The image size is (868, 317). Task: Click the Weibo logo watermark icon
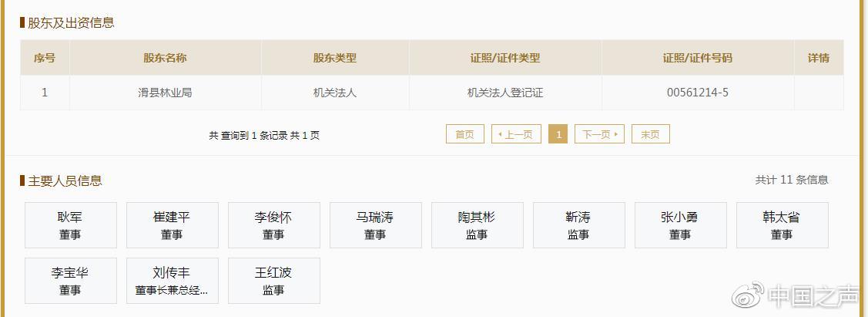tap(747, 294)
